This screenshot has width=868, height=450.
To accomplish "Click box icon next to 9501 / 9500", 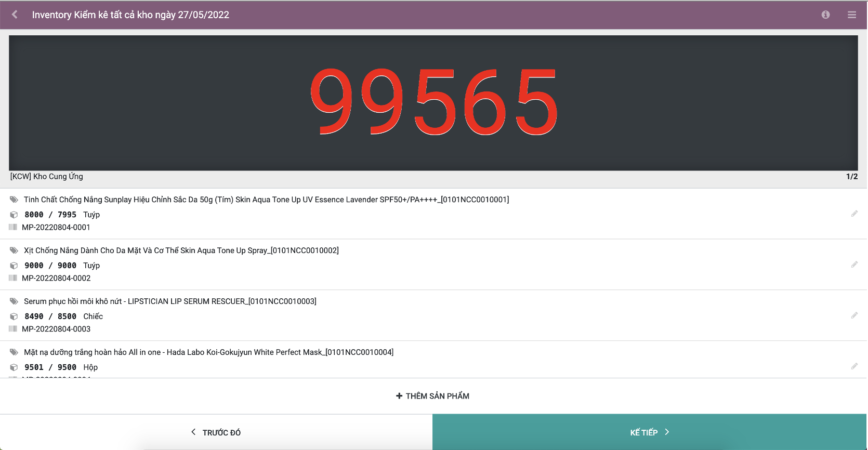I will coord(14,367).
